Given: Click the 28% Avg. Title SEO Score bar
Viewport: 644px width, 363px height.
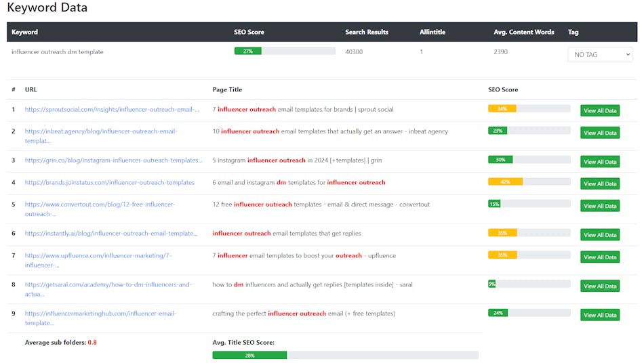Looking at the screenshot, I should pos(344,355).
